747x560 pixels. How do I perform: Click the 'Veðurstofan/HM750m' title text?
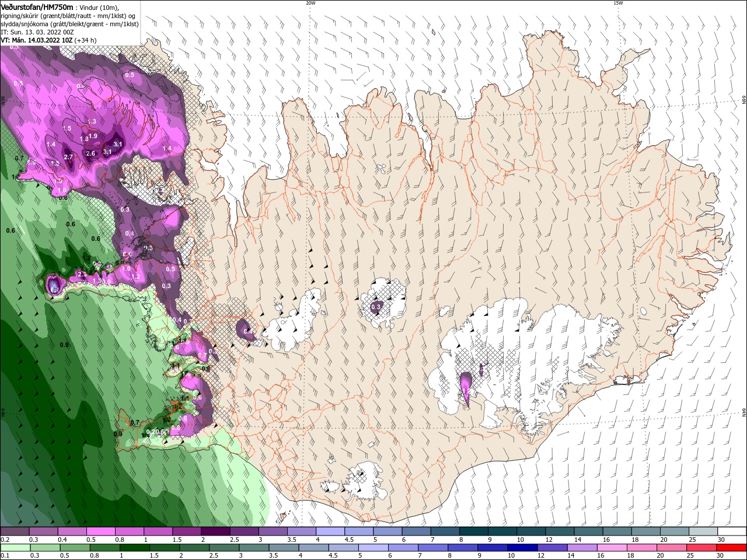coord(37,6)
